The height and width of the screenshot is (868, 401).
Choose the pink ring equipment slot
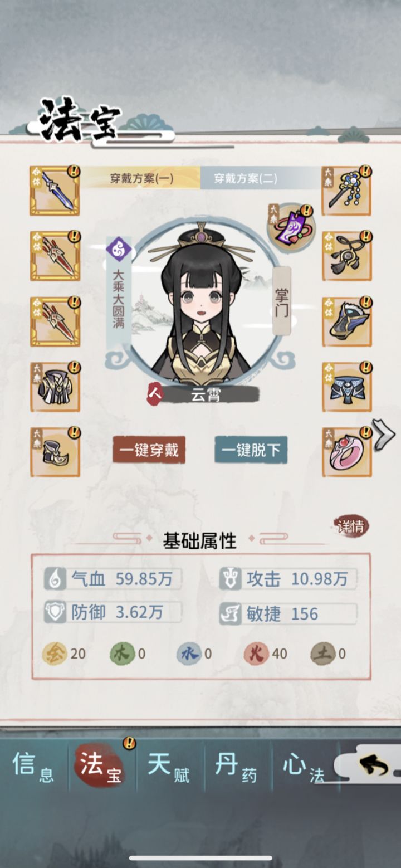point(346,452)
